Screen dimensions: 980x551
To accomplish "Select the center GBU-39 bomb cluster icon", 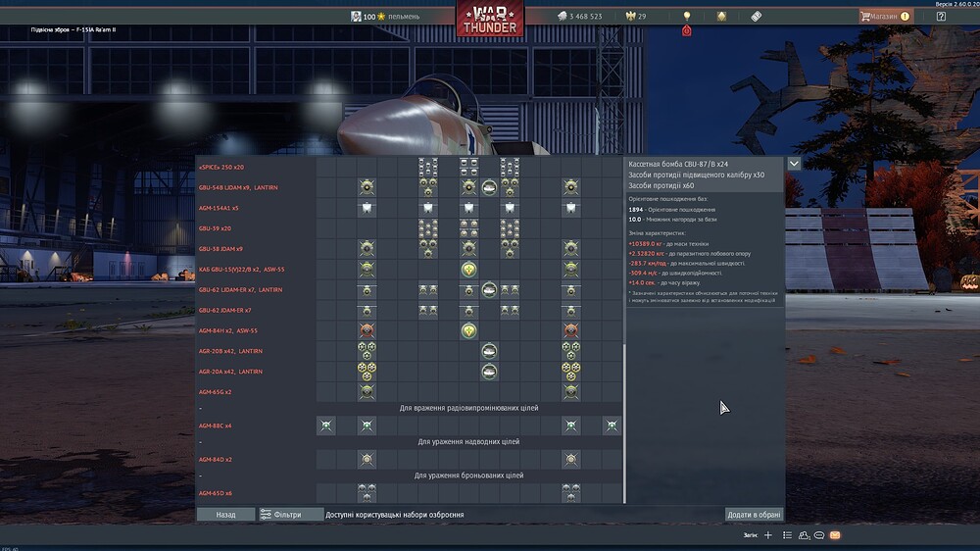I will [x=468, y=228].
